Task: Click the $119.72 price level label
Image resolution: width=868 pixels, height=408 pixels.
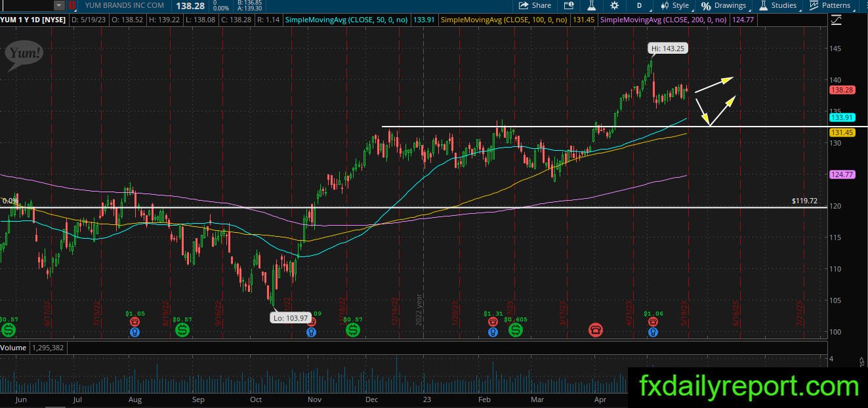Action: [x=804, y=201]
